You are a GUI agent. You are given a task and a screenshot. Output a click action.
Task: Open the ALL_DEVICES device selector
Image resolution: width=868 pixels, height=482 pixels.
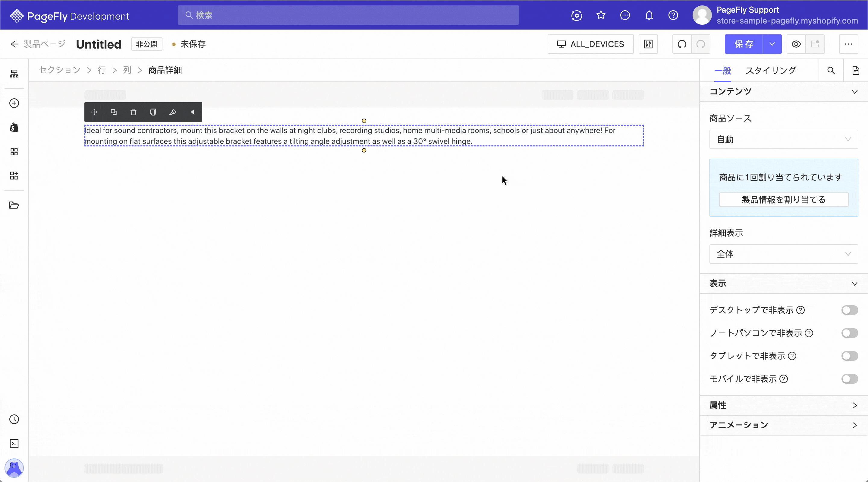point(590,44)
